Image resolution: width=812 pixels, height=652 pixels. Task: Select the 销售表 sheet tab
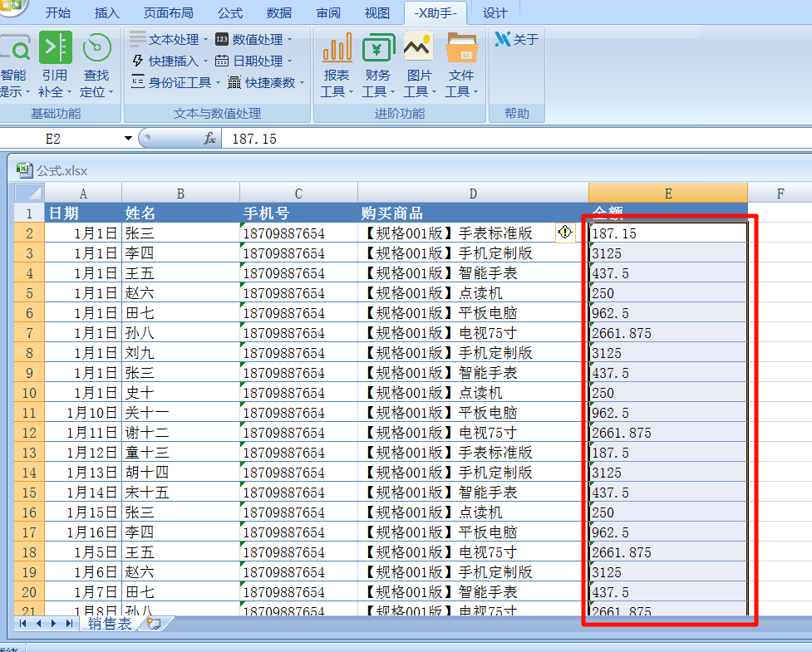coord(109,623)
